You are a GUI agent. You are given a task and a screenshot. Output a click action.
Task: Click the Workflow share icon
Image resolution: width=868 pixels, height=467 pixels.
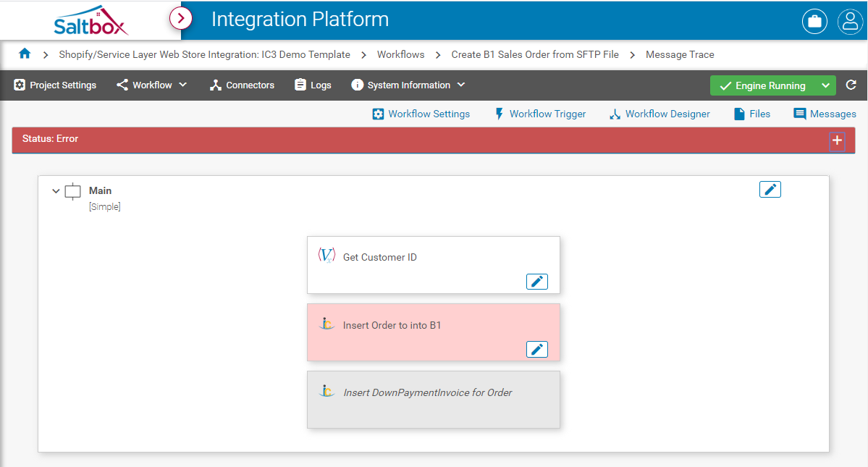122,85
